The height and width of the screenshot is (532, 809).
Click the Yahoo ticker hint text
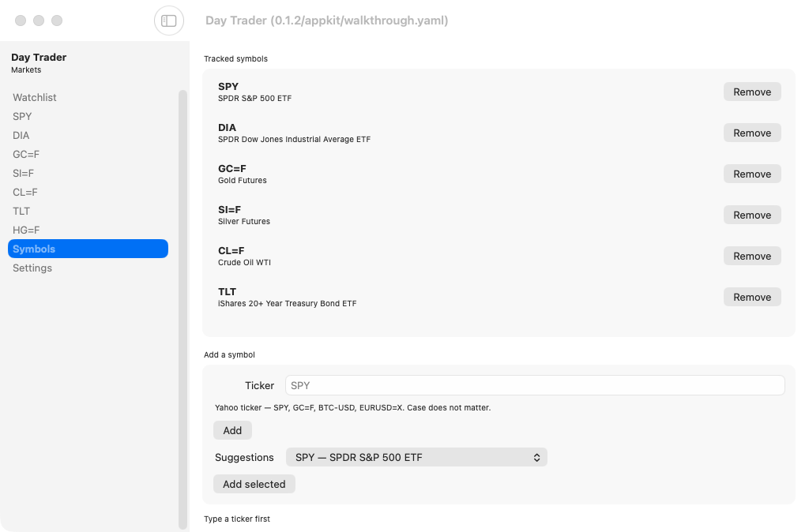353,408
